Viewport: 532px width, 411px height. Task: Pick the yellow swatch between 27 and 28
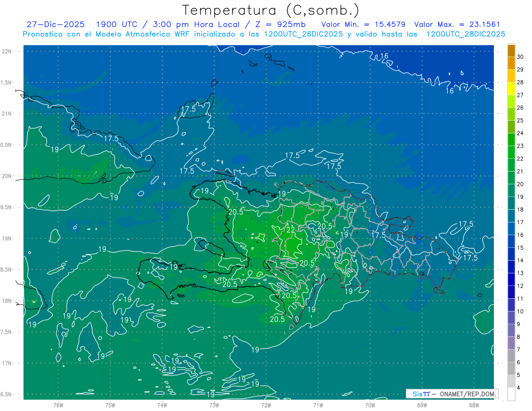[x=511, y=89]
